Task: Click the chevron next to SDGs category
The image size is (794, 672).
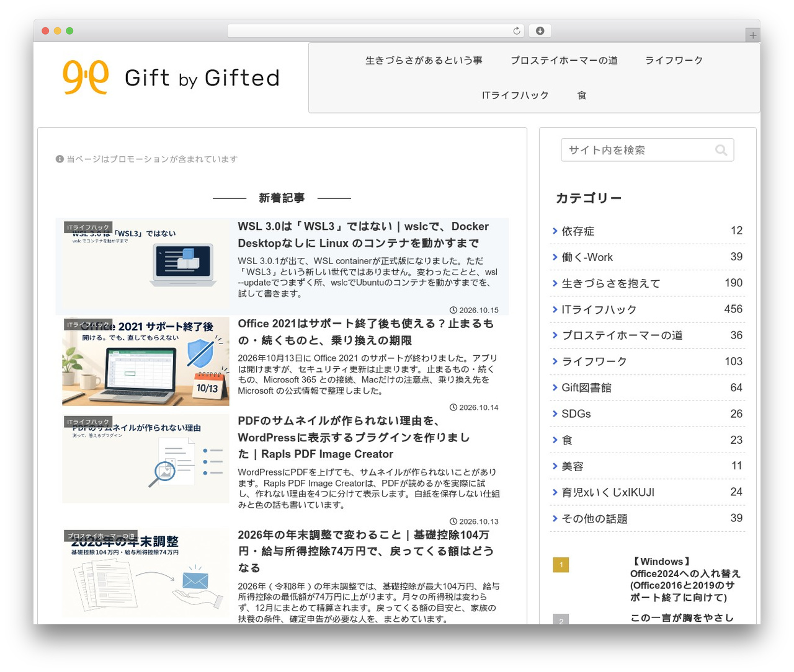Action: [x=555, y=413]
